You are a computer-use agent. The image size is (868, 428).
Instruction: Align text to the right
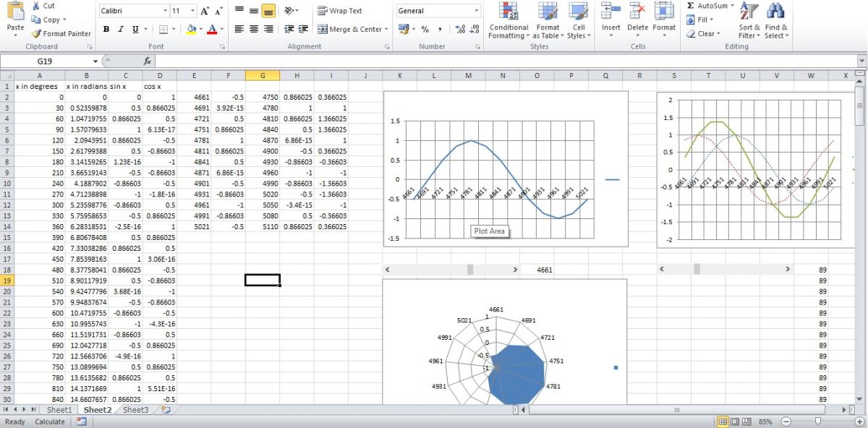coord(268,30)
